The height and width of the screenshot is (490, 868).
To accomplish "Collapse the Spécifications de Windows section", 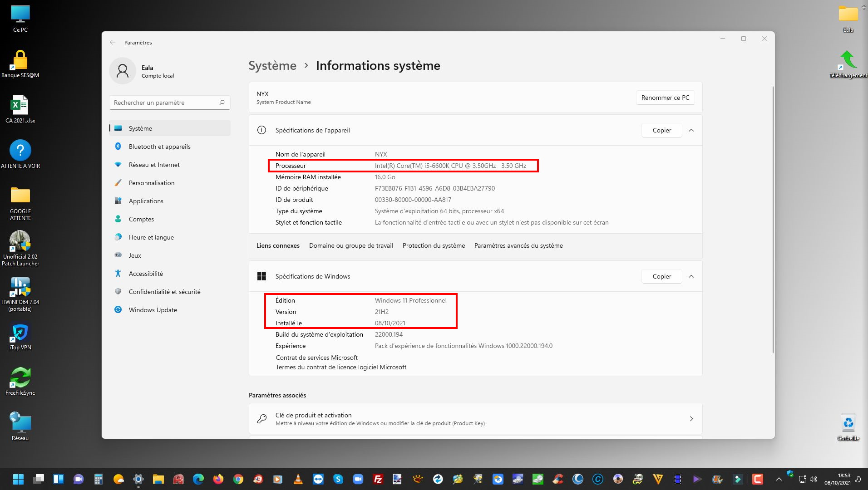I will tap(691, 276).
